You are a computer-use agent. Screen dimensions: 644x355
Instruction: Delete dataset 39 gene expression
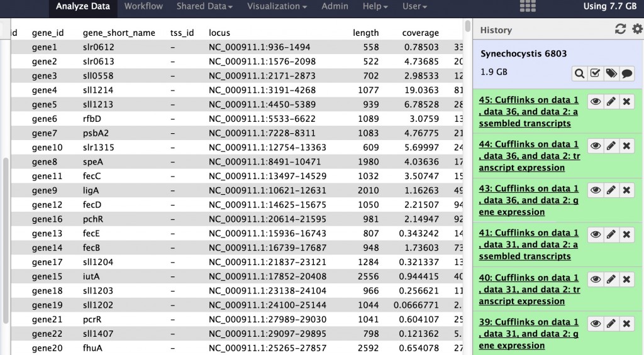tap(626, 324)
